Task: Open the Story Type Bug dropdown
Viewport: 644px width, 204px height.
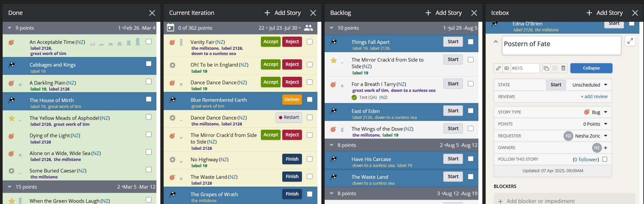Action: (595, 112)
